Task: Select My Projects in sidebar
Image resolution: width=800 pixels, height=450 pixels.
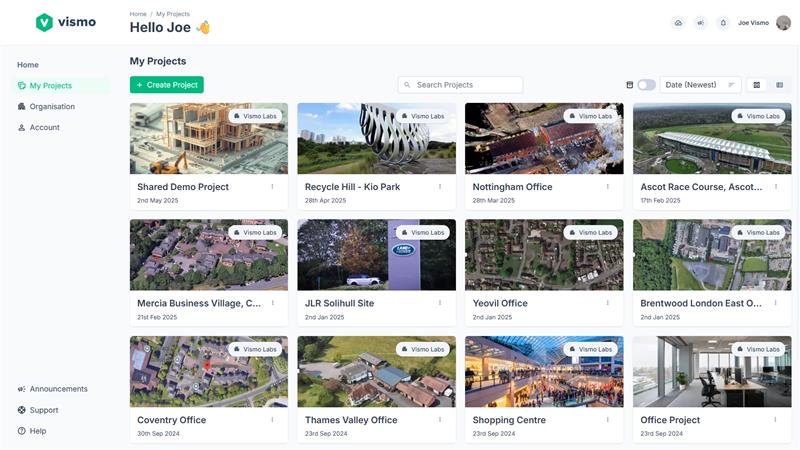Action: [x=61, y=86]
